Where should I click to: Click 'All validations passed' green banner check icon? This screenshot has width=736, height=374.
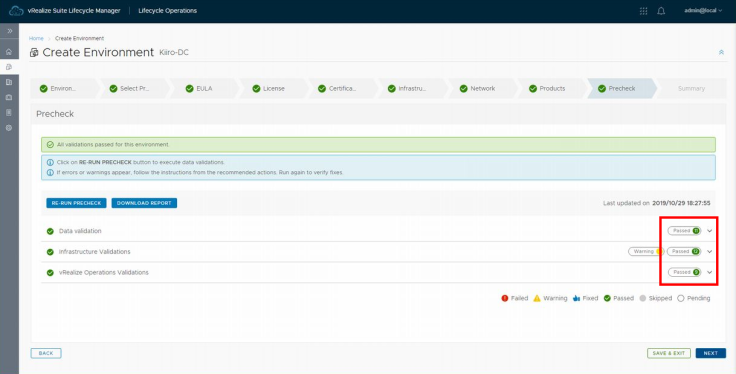tap(50, 145)
